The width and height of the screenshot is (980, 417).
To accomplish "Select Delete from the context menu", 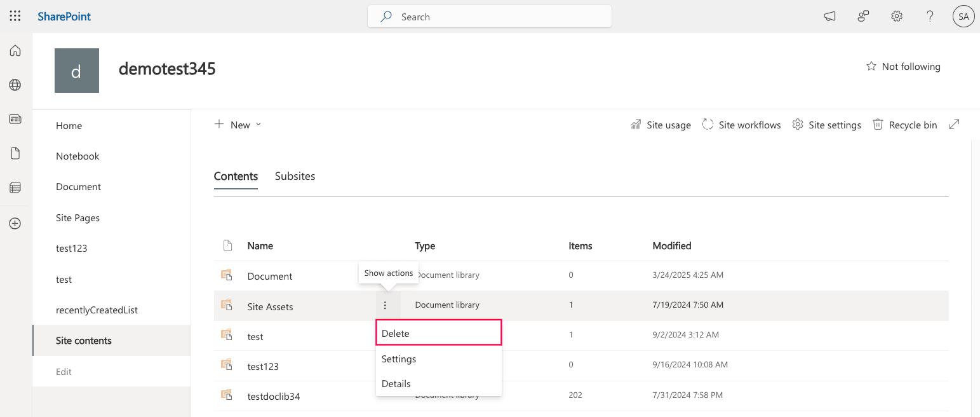I will pos(395,332).
